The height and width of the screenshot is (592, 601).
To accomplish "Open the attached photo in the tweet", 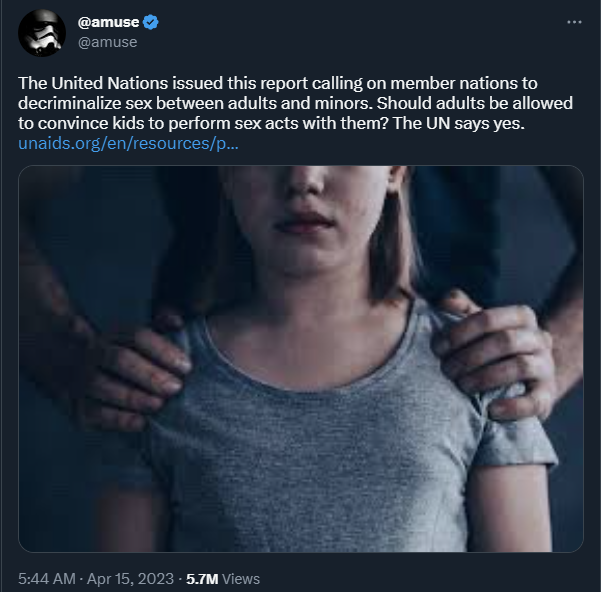I will click(301, 359).
